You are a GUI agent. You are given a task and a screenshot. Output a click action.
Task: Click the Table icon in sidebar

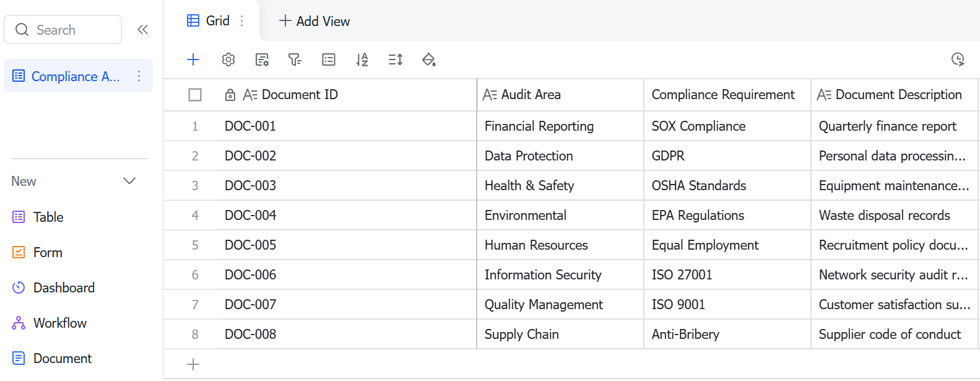[x=19, y=217]
